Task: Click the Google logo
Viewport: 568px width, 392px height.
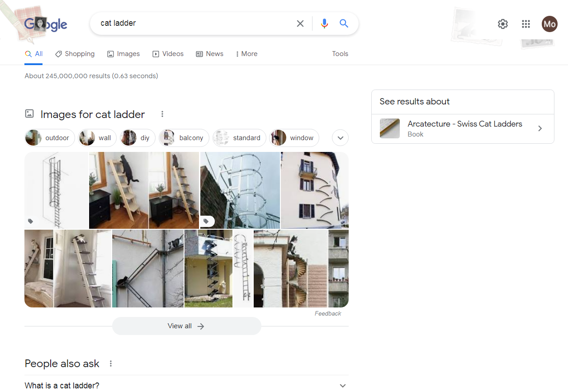Action: (x=46, y=24)
